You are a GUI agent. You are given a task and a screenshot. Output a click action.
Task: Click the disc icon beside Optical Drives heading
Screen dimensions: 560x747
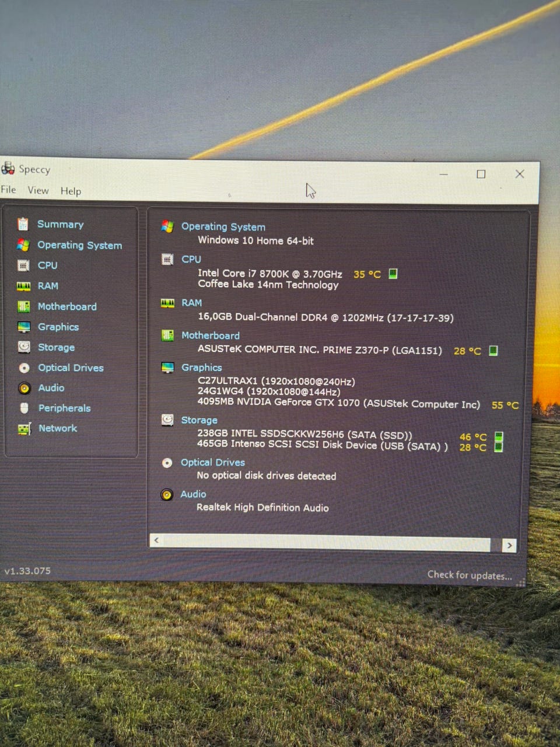[x=167, y=463]
